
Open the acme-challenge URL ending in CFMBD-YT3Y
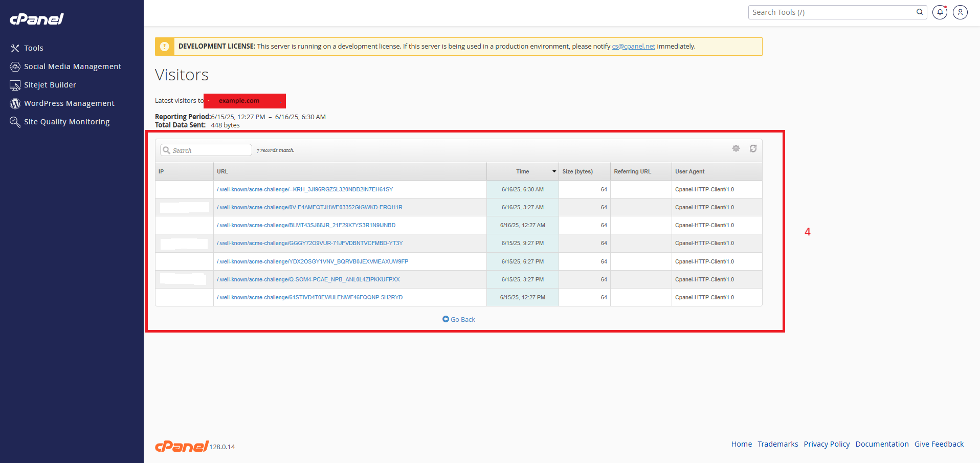coord(309,243)
